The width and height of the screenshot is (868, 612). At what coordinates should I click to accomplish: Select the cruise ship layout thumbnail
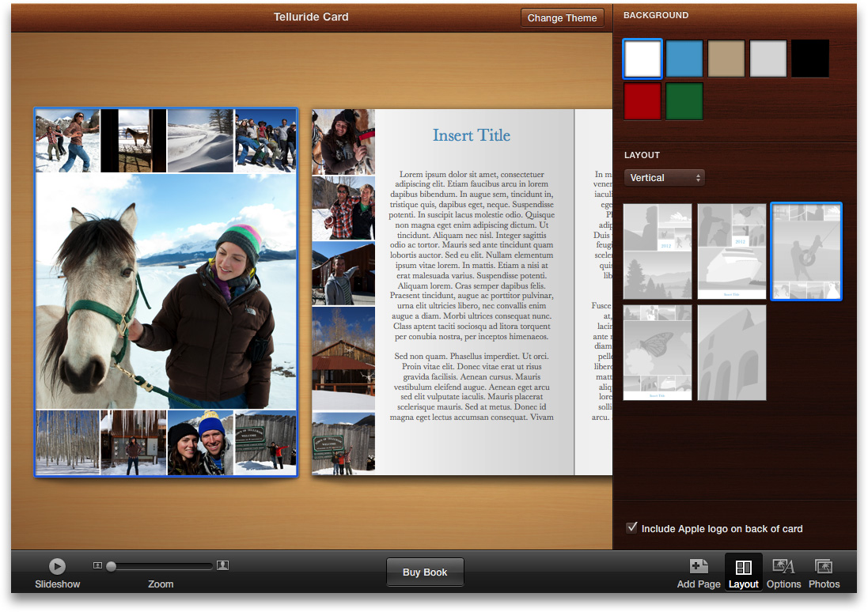[732, 251]
